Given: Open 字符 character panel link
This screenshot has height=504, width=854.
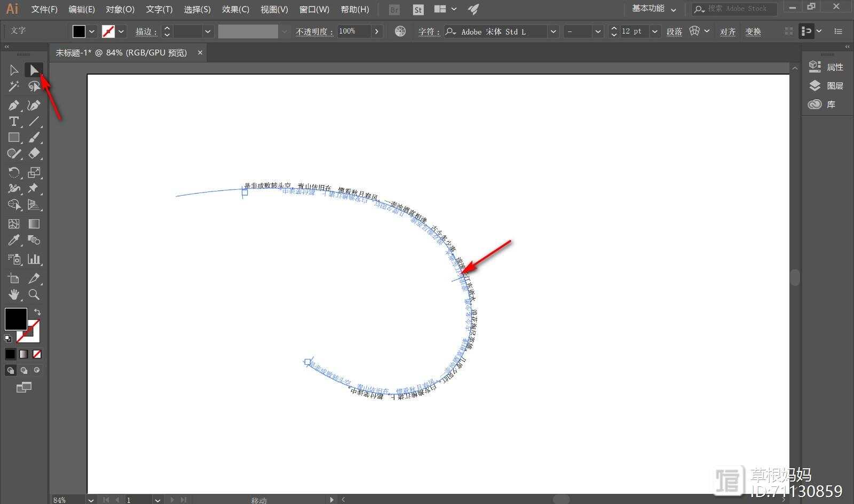Looking at the screenshot, I should [x=429, y=32].
